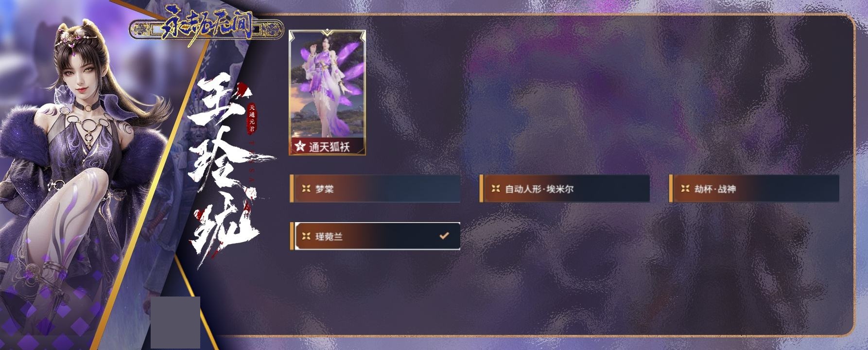Image resolution: width=868 pixels, height=350 pixels.
Task: Click the gray square placeholder box
Action: click(175, 322)
